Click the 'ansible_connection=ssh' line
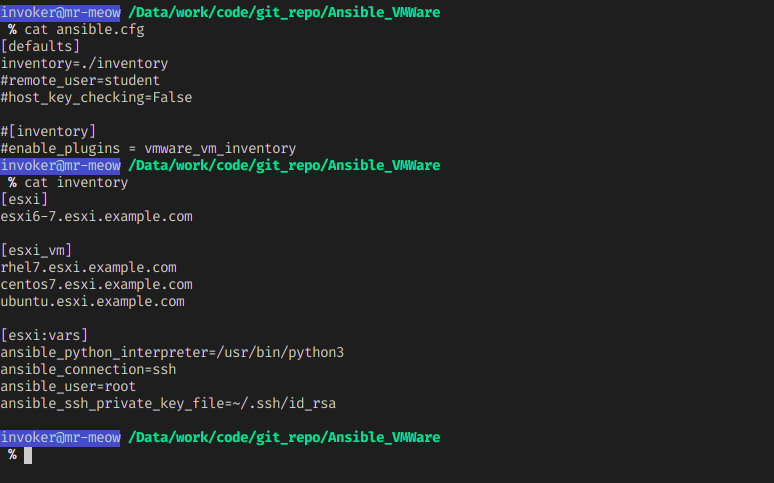 [x=88, y=369]
